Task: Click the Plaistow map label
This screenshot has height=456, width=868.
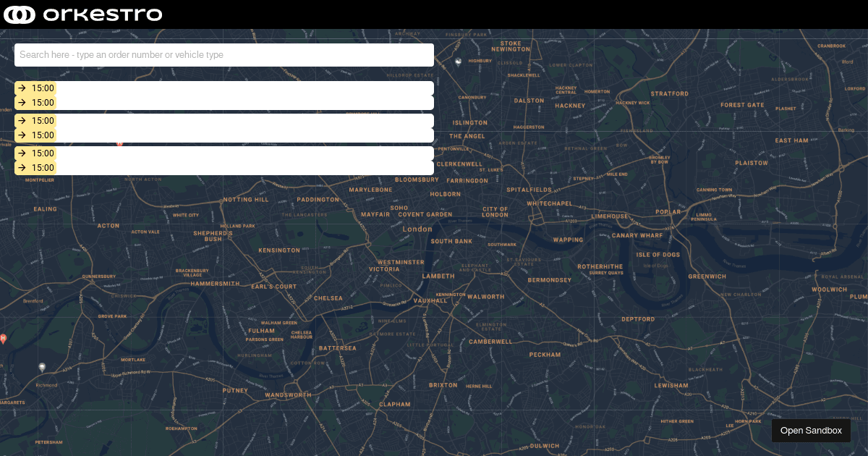Action: click(752, 164)
